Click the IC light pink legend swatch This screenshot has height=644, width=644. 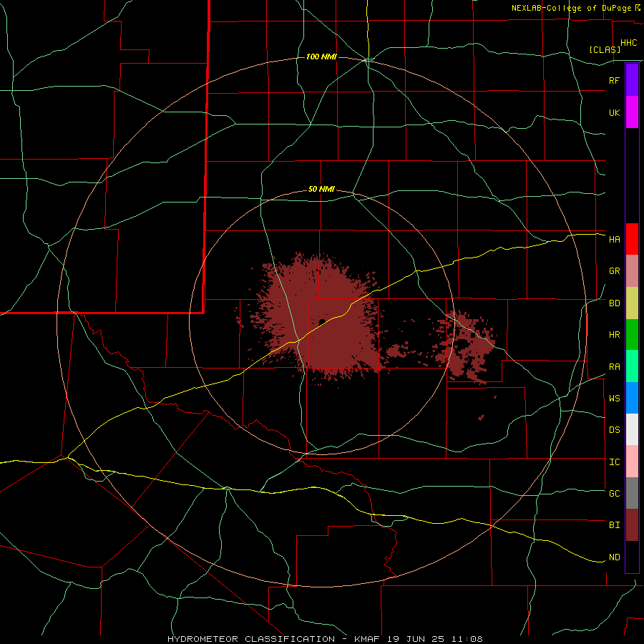tap(632, 462)
